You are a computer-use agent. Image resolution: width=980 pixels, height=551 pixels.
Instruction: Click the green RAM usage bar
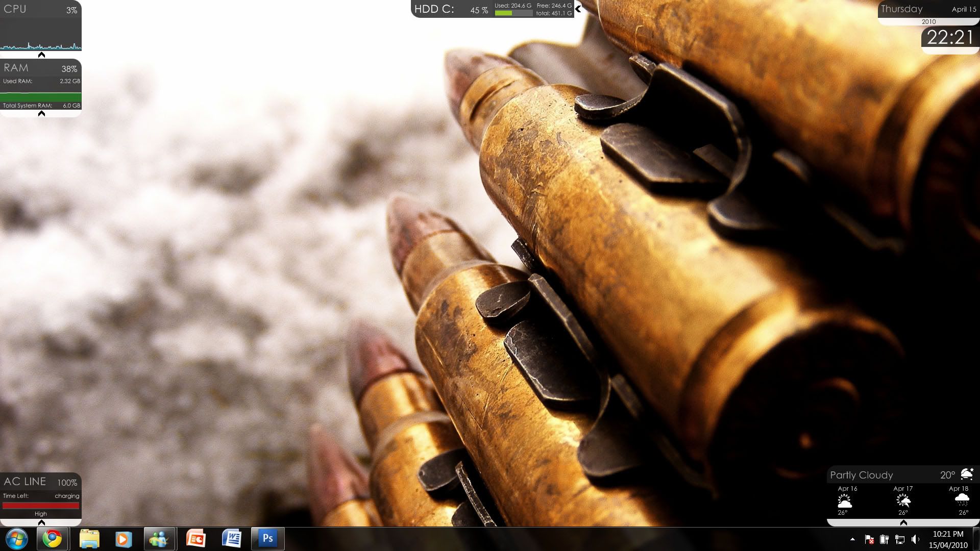41,97
